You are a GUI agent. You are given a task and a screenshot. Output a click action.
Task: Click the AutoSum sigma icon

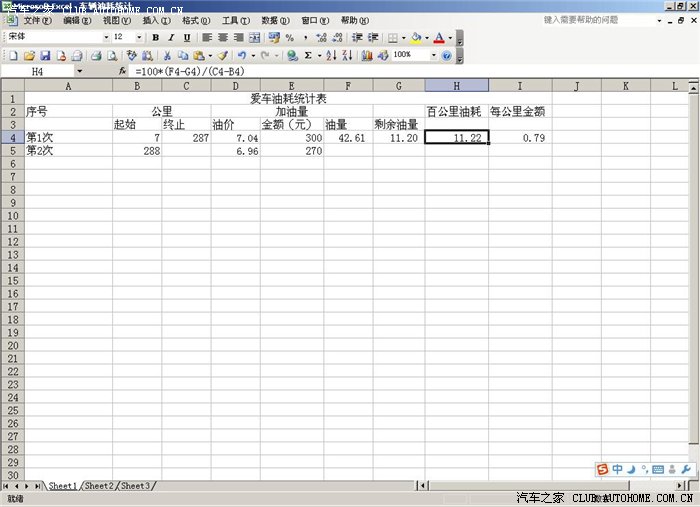click(x=307, y=56)
